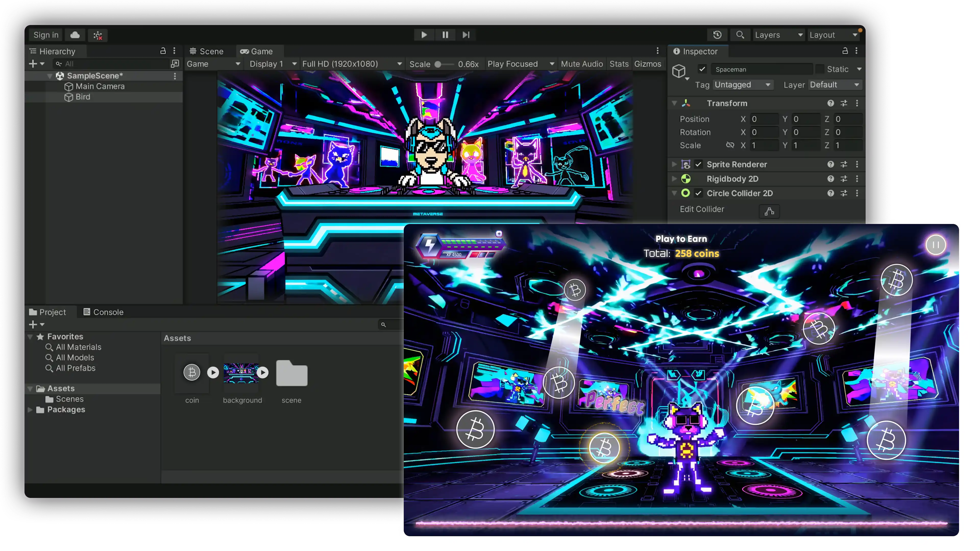Open the Layers dropdown
Screen dimensions: 980x551
click(778, 35)
